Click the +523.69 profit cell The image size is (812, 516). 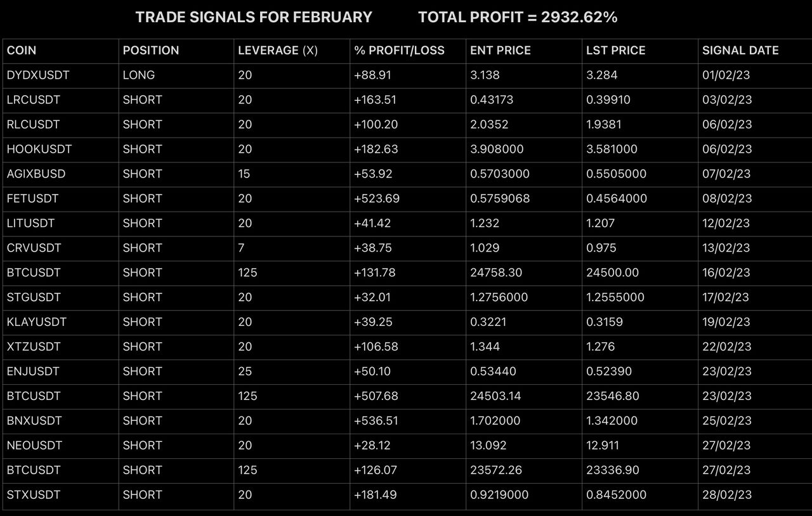click(x=377, y=198)
